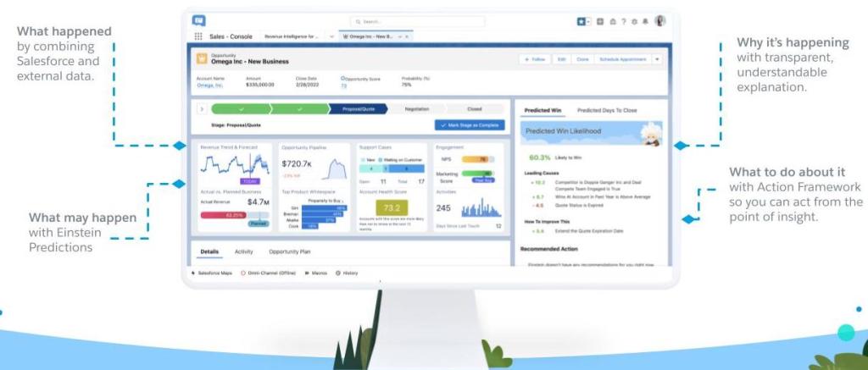
Task: Open the dropdown arrow next to Schedule Appointment
Action: tap(656, 59)
